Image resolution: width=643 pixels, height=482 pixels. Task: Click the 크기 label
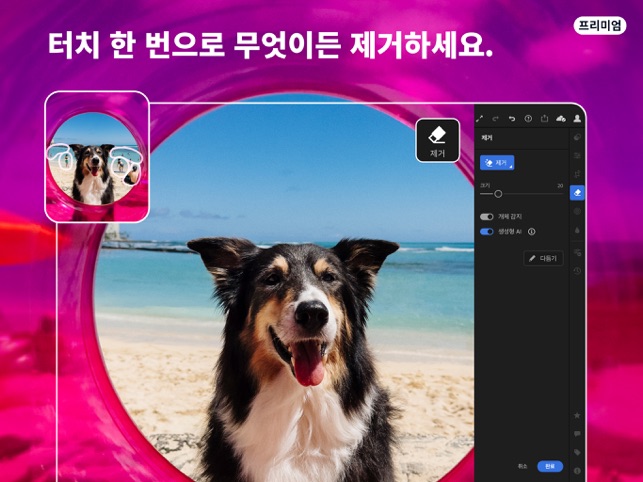485,185
